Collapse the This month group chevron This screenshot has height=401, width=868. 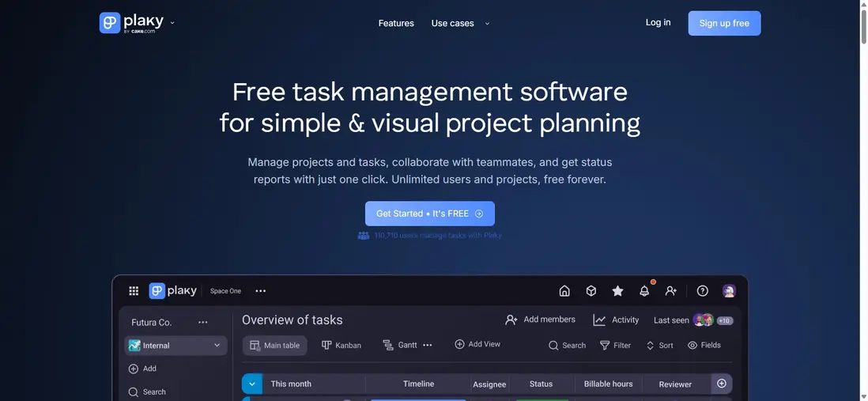[x=252, y=384]
